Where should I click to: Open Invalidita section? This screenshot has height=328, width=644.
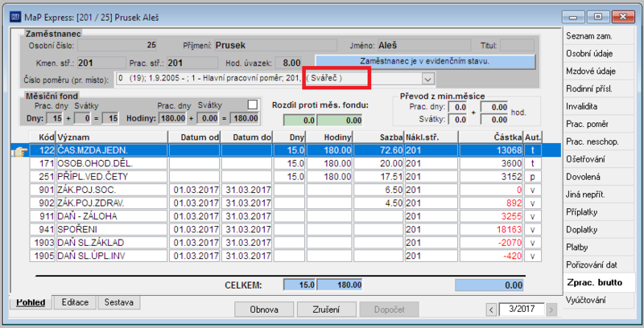point(598,107)
